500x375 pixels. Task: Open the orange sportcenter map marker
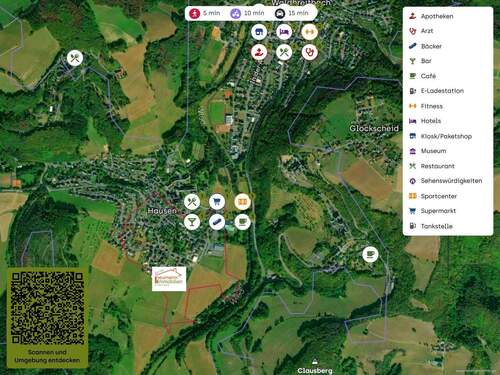point(242,202)
